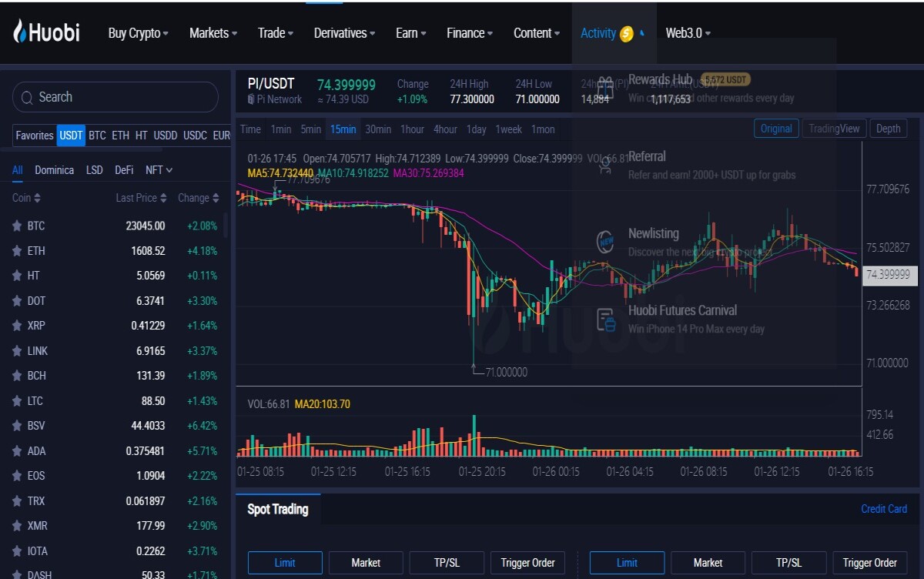This screenshot has width=924, height=579.
Task: Switch to the DeFi category tab
Action: coord(124,170)
